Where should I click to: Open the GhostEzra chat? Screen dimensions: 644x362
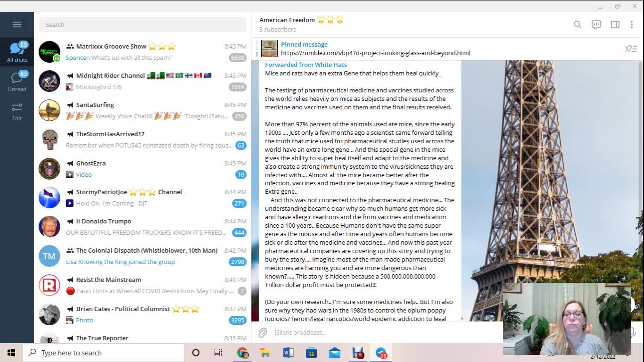click(x=142, y=169)
